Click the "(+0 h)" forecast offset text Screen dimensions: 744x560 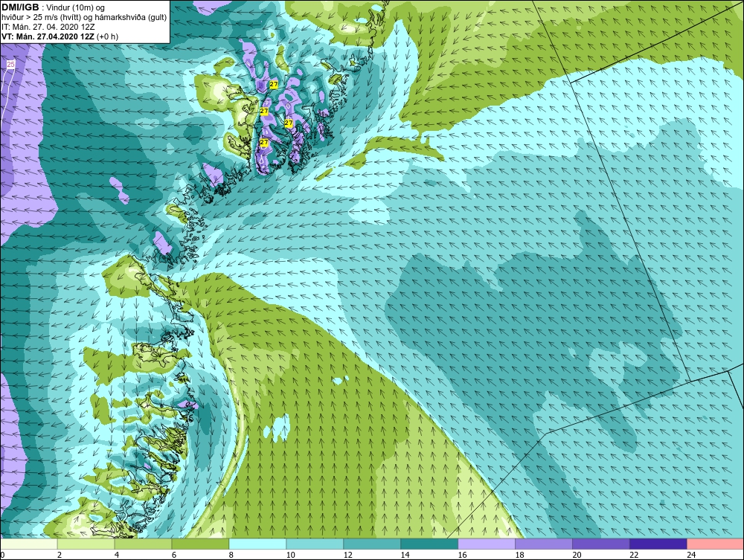(107, 36)
